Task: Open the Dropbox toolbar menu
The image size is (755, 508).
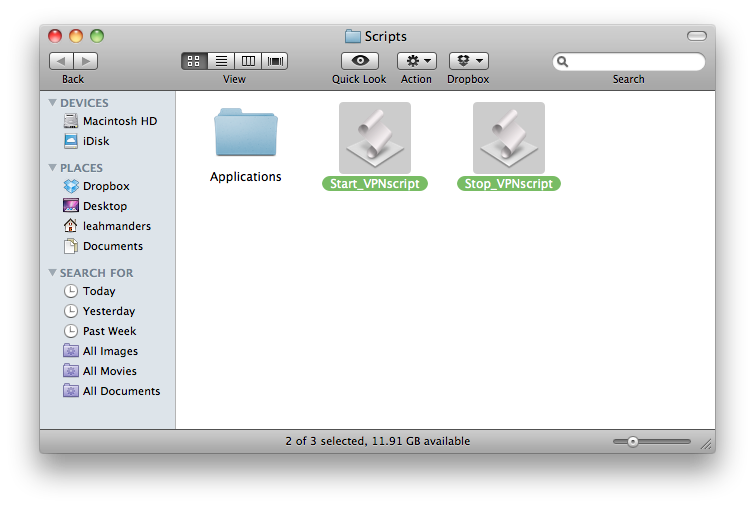Action: click(468, 61)
